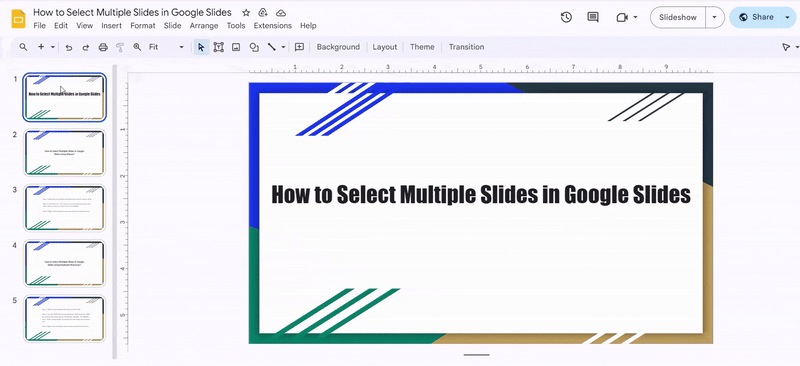This screenshot has width=800, height=366.
Task: Open the line tool dropdown arrow
Action: [x=283, y=47]
